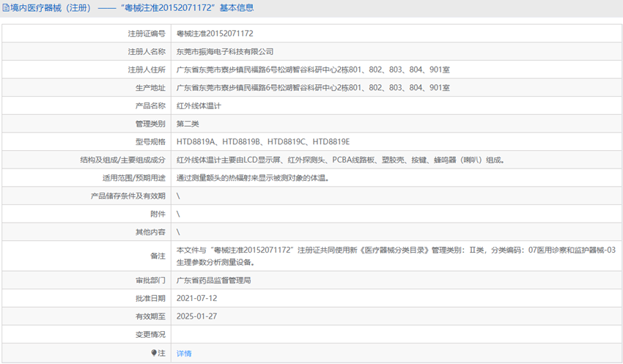The image size is (623, 364).
Task: Click the 有效期至 label
Action: (x=150, y=316)
